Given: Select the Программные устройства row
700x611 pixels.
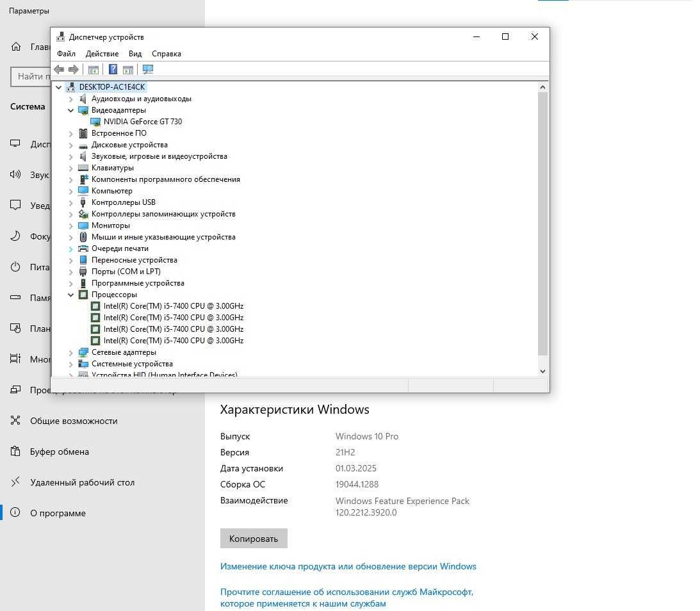Looking at the screenshot, I should [138, 283].
